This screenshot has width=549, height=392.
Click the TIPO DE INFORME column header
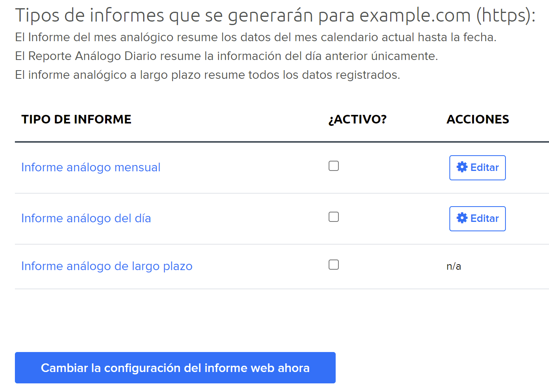76,119
